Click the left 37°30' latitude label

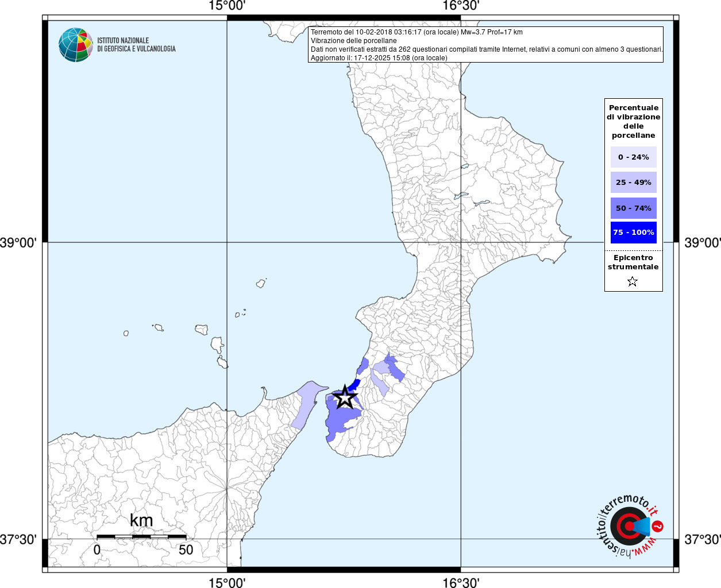coord(18,539)
